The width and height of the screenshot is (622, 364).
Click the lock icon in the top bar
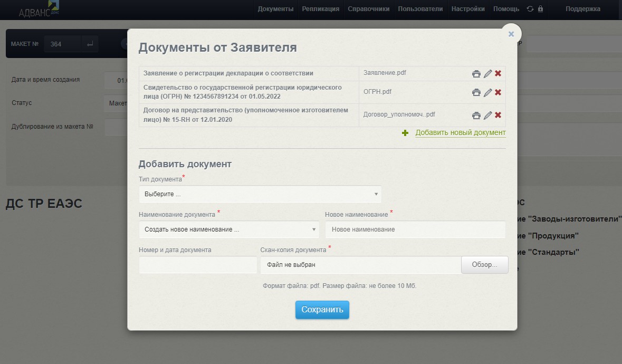tap(540, 9)
